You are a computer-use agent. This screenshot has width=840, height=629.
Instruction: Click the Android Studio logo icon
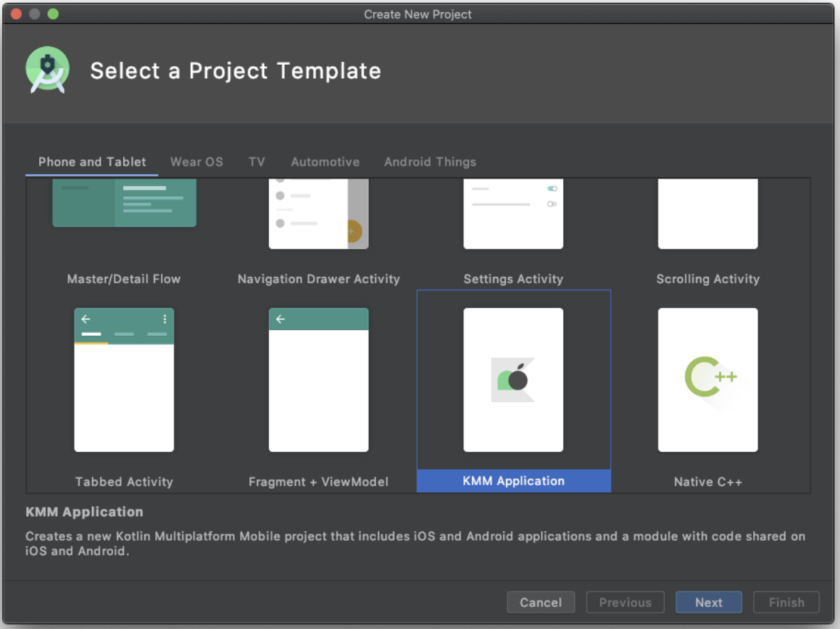coord(48,70)
